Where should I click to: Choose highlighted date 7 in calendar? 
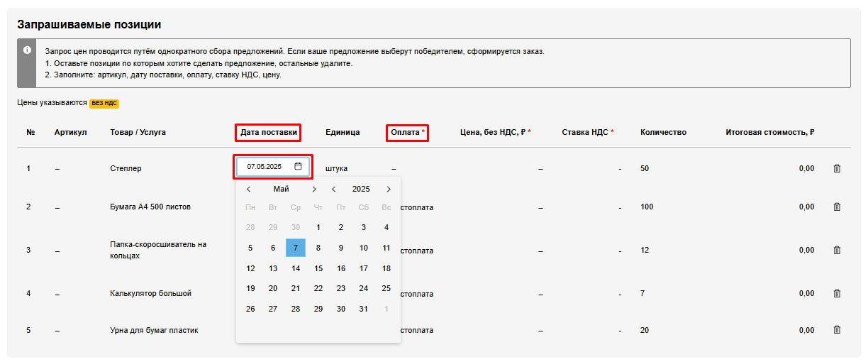[x=296, y=248]
